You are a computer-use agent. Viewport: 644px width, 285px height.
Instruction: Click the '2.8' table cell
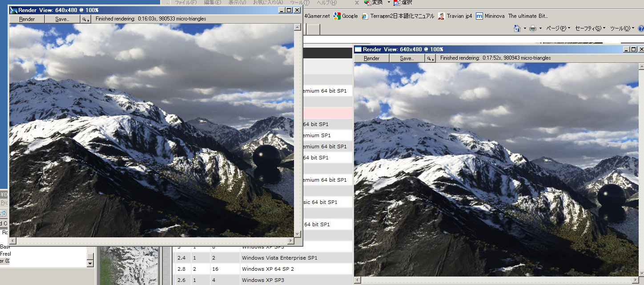point(182,269)
